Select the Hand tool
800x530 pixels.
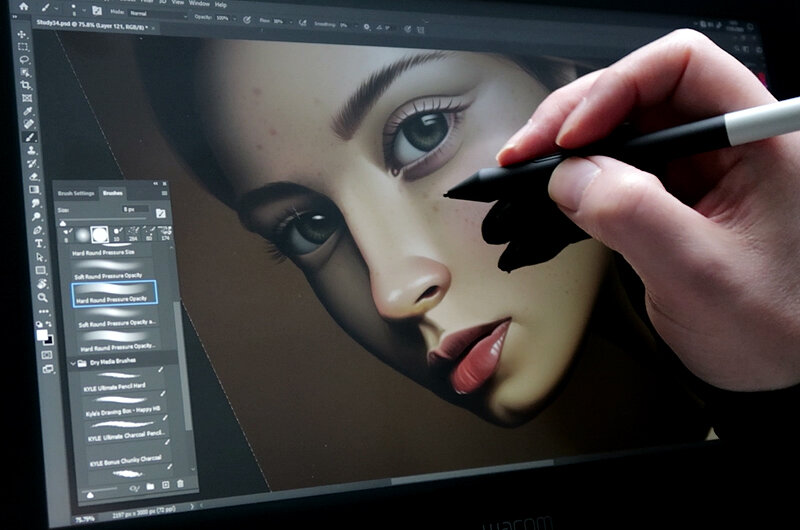42,284
